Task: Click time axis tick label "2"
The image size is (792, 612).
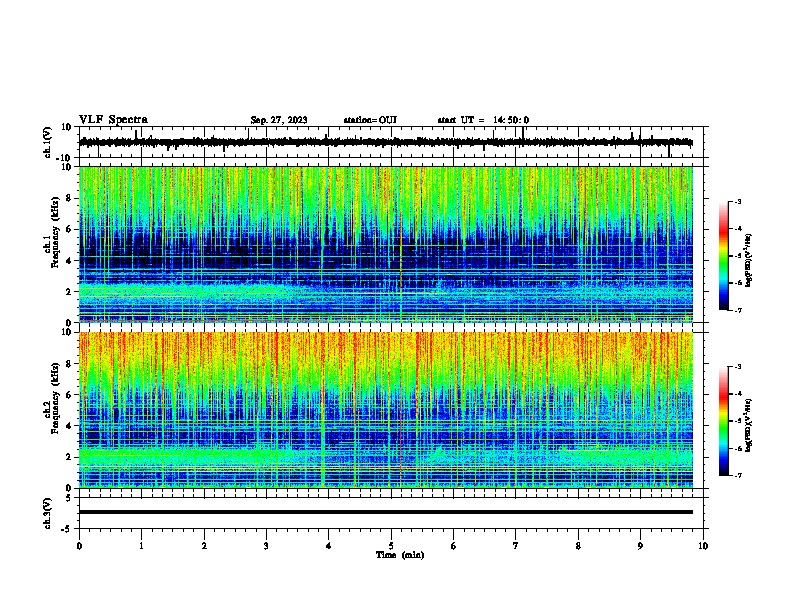Action: tap(204, 546)
